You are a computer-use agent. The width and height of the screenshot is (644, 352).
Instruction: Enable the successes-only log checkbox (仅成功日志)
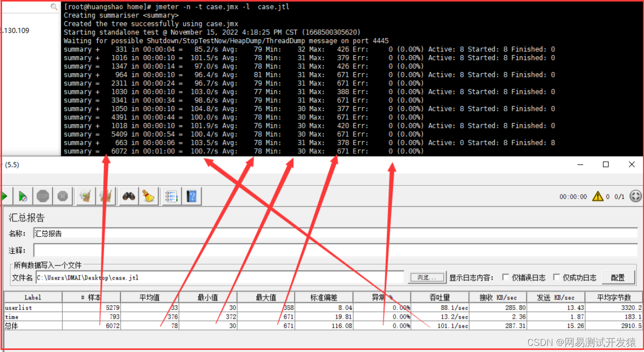(x=556, y=277)
